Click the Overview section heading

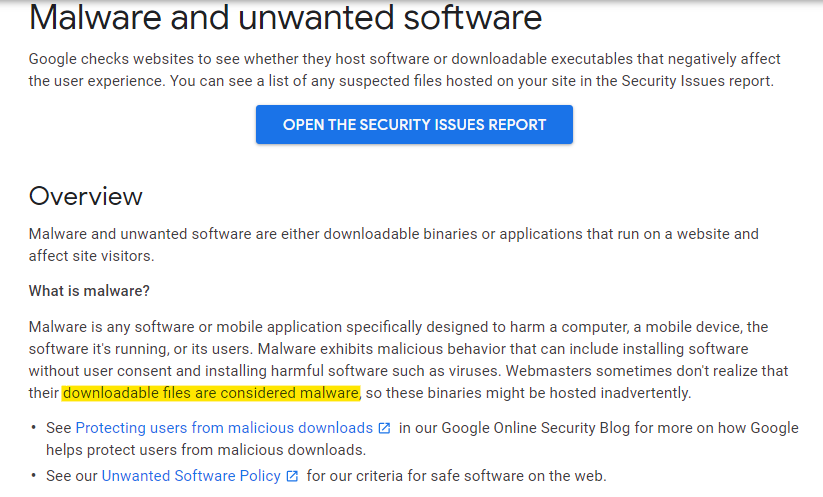[86, 196]
